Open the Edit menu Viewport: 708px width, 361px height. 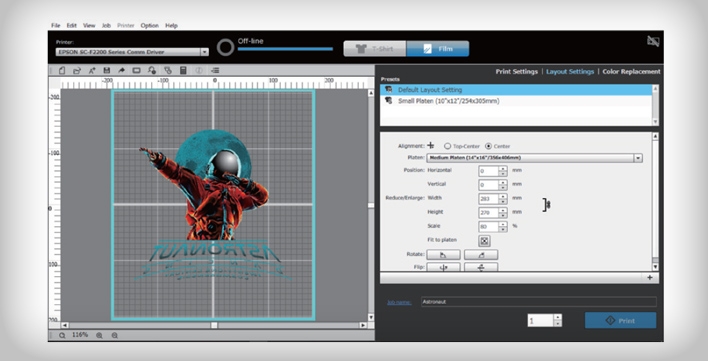click(72, 26)
